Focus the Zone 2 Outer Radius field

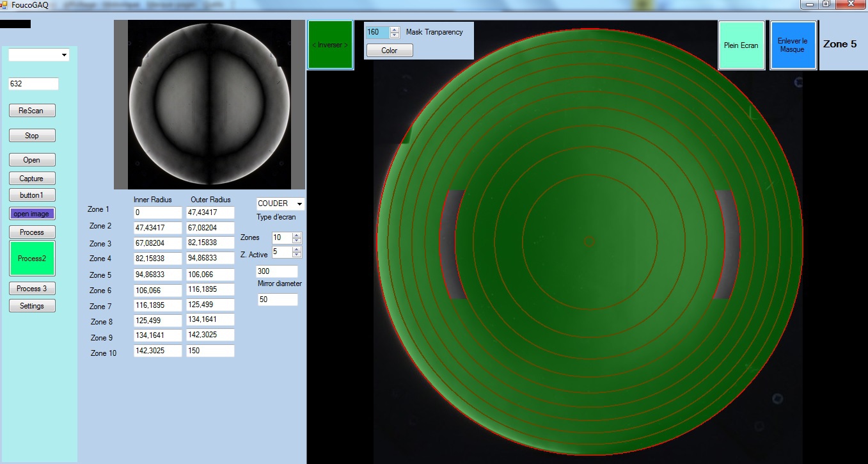(210, 228)
